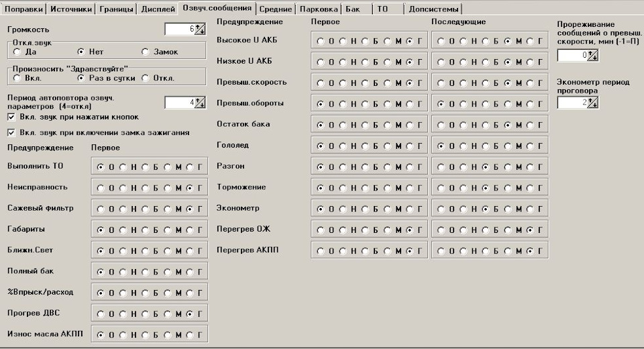Image resolution: width=644 pixels, height=349 pixels.
Task: Set Низкое U АКБ Первое to М
Action: point(392,62)
